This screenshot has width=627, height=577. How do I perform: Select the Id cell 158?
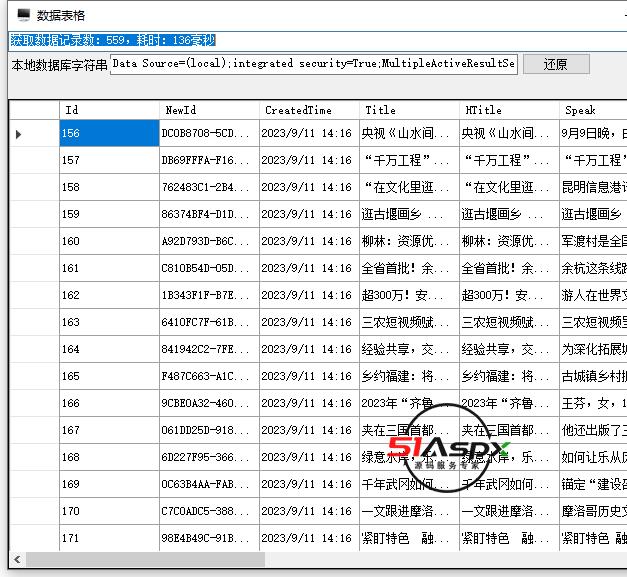click(x=109, y=187)
